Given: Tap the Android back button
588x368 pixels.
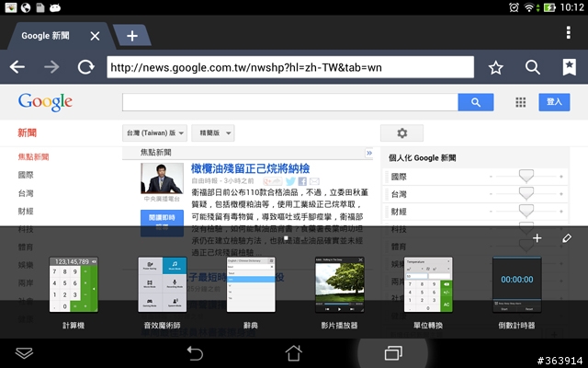Looking at the screenshot, I should click(195, 353).
